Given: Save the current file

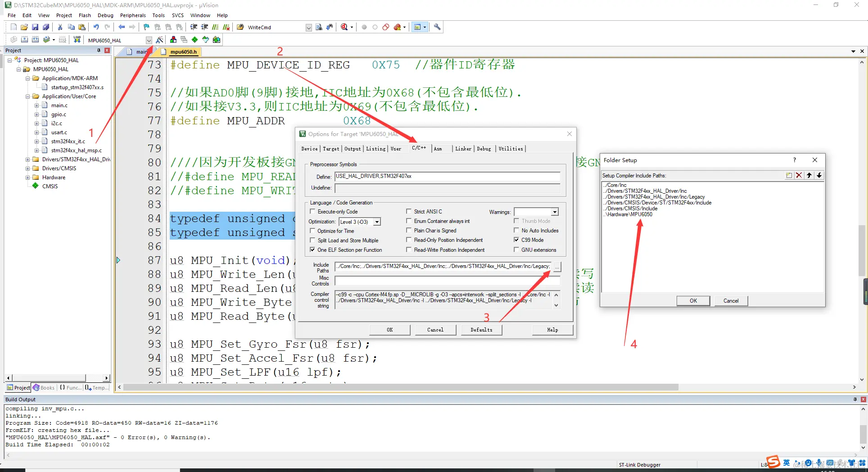Looking at the screenshot, I should tap(35, 27).
